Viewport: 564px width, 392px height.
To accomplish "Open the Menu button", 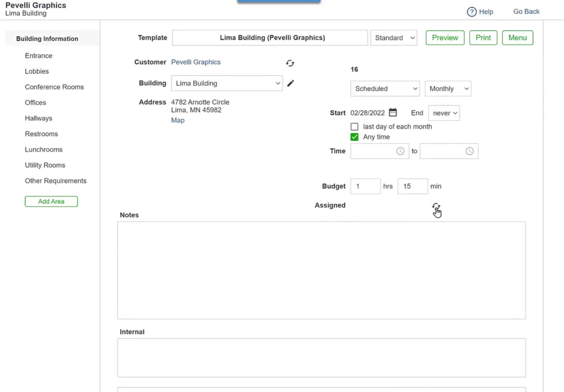I will (x=517, y=38).
